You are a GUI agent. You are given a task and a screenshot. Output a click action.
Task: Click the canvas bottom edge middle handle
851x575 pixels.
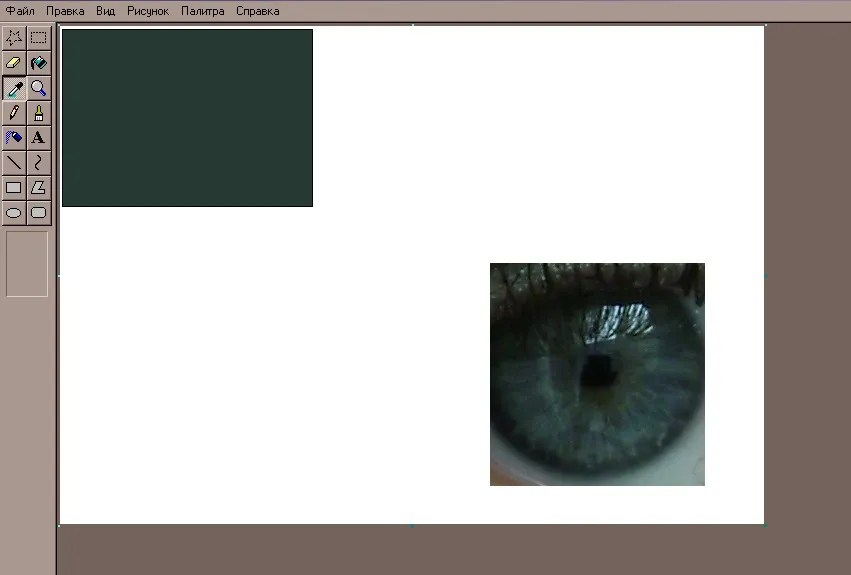click(x=412, y=526)
